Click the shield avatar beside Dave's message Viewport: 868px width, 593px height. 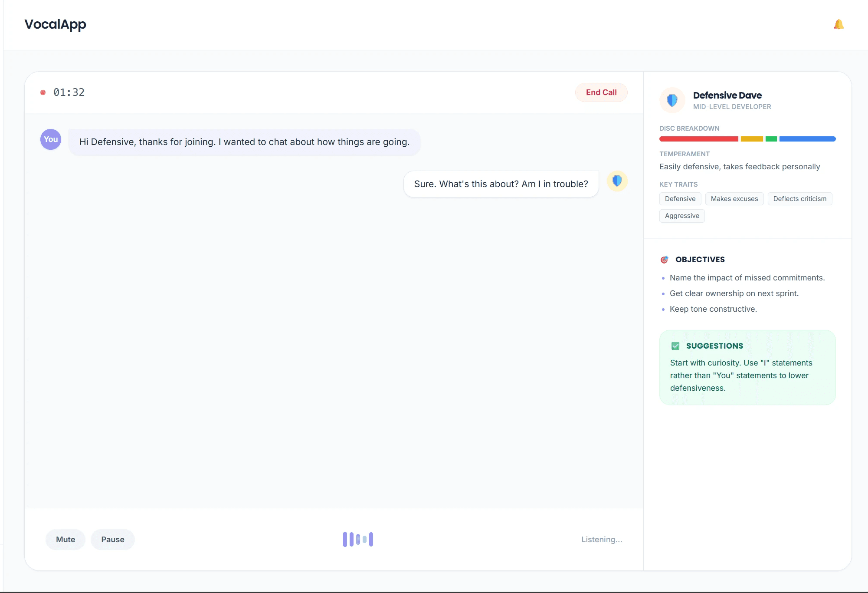pos(617,181)
